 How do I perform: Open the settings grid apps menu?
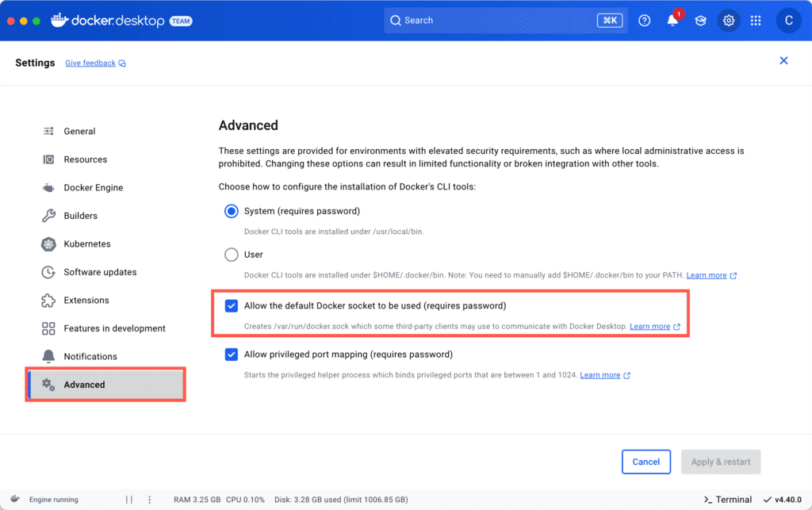click(x=756, y=21)
